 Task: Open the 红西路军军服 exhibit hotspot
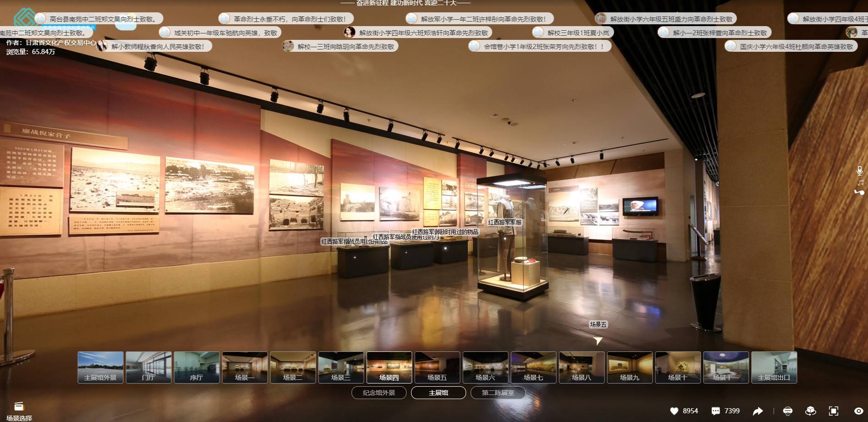tap(505, 223)
